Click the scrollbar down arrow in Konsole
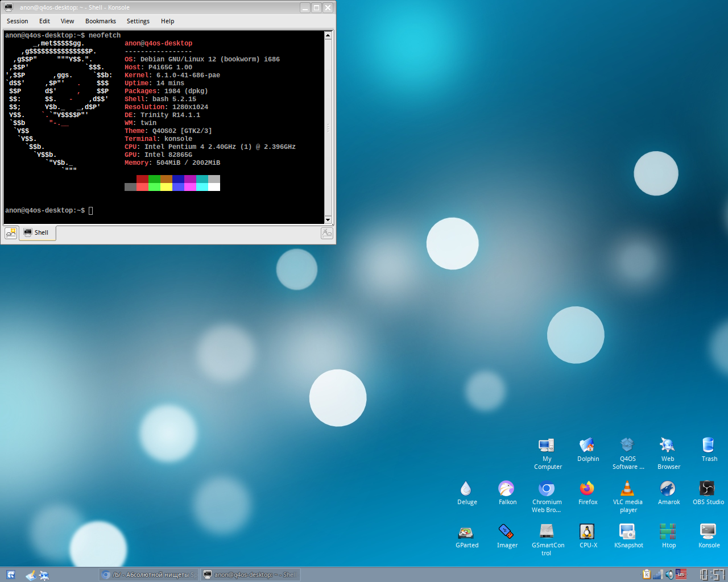This screenshot has width=728, height=582. point(328,220)
